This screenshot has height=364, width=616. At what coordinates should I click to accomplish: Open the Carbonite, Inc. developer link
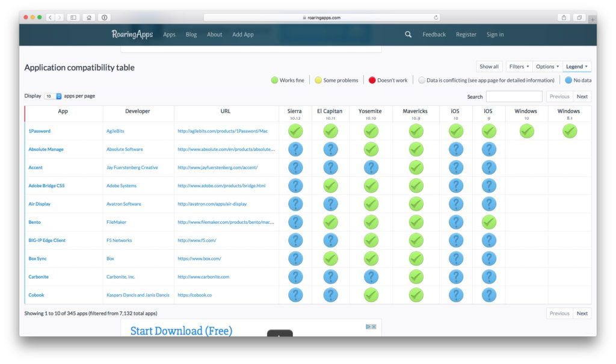click(x=120, y=277)
